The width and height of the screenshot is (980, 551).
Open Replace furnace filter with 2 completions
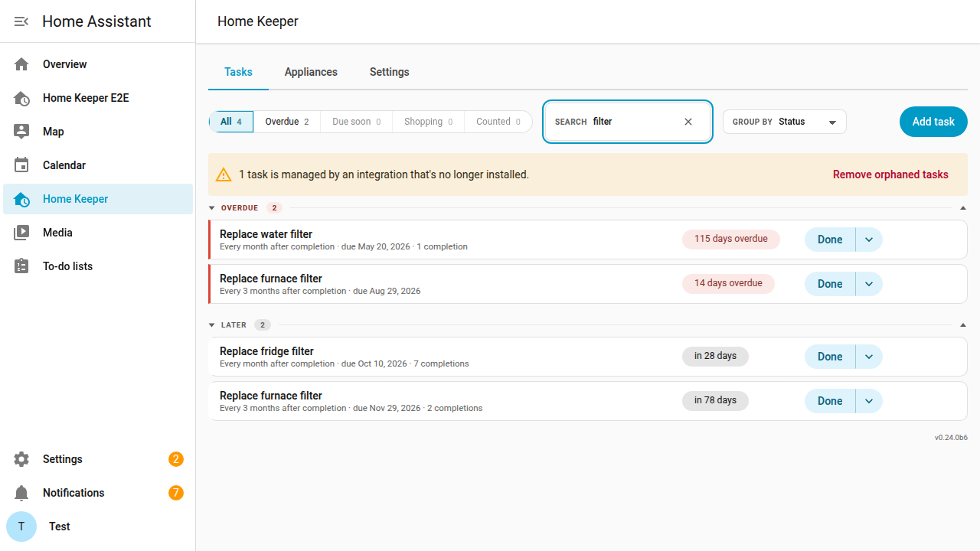click(587, 401)
